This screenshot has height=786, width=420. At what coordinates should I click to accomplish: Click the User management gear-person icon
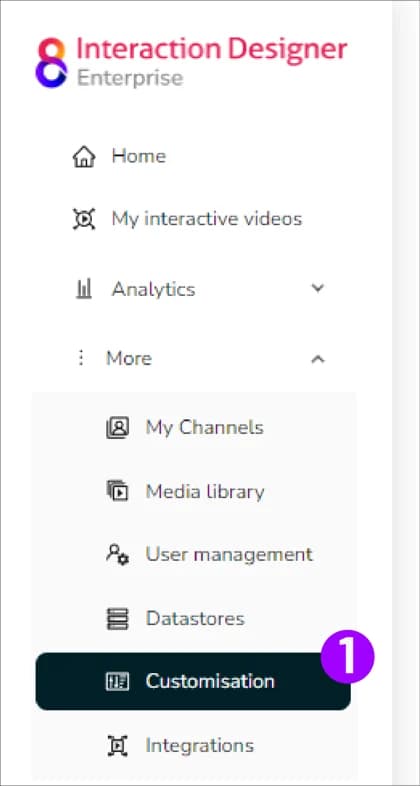(118, 554)
